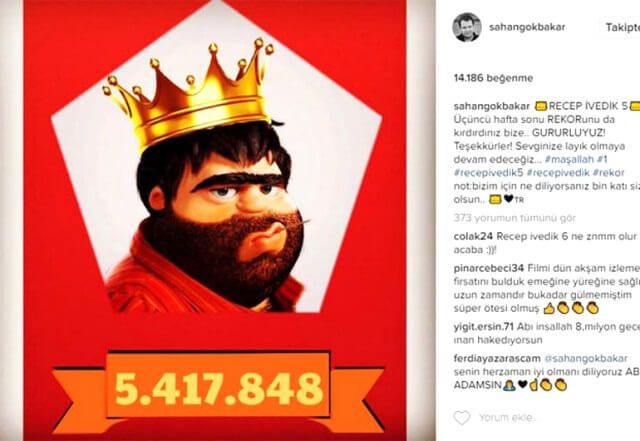
Task: Visit commenter ferdiayazarascam's profile
Action: coord(496,359)
